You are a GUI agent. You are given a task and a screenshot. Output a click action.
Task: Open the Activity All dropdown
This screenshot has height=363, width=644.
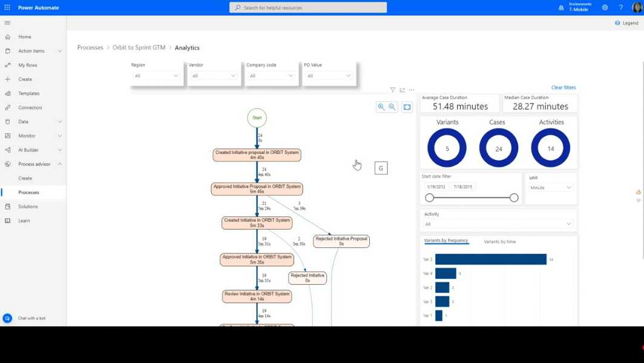click(498, 224)
